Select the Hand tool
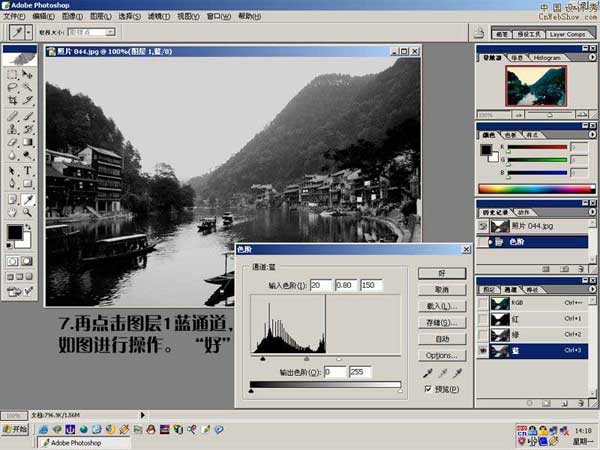The width and height of the screenshot is (600, 450). coord(12,212)
